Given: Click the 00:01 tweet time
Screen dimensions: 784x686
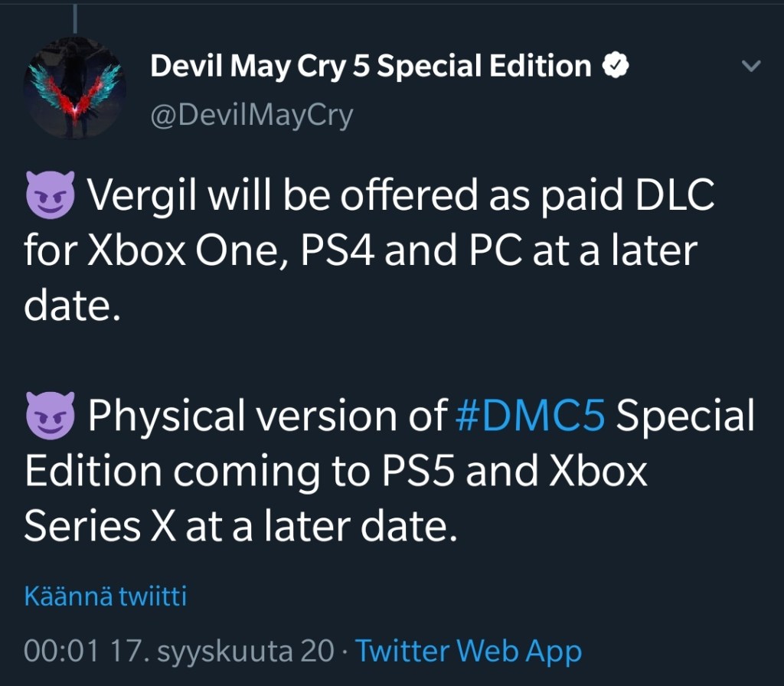Looking at the screenshot, I should click(61, 652).
